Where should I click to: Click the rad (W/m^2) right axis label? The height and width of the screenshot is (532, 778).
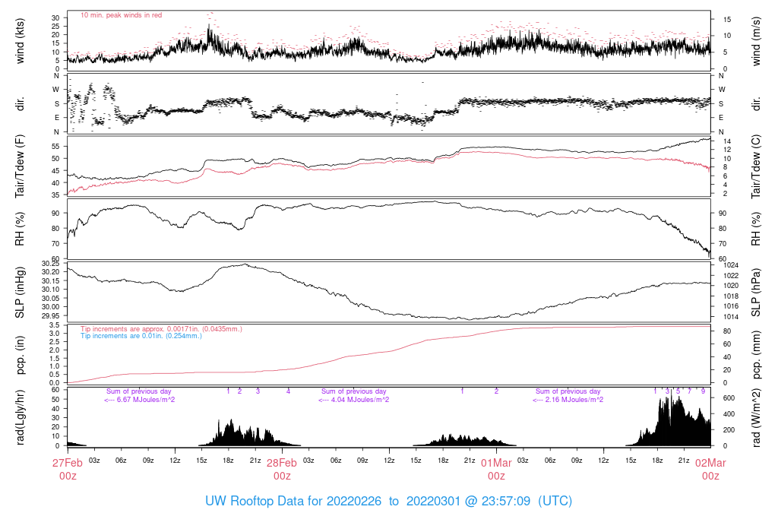pyautogui.click(x=756, y=418)
